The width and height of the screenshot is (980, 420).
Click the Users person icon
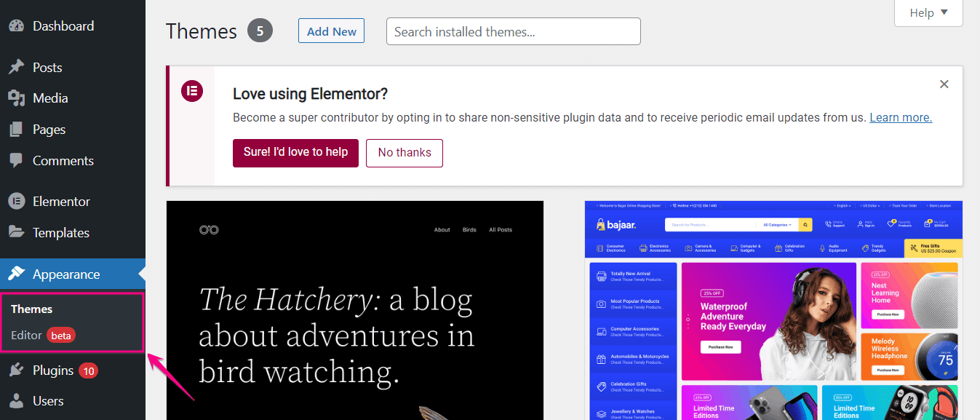click(17, 401)
